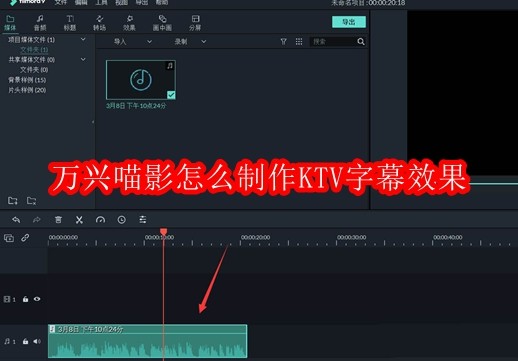Open the adjust sliders icon
518x361 pixels.
(x=143, y=220)
